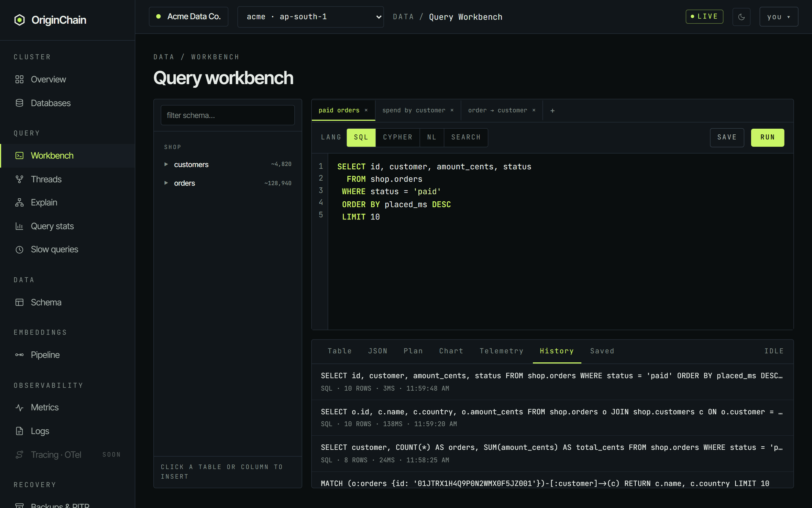Open the Telemetry results tab
The width and height of the screenshot is (812, 508).
click(501, 351)
